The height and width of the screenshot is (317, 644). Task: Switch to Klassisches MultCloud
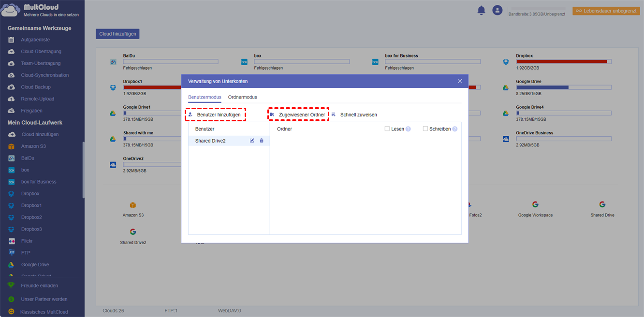(x=44, y=312)
